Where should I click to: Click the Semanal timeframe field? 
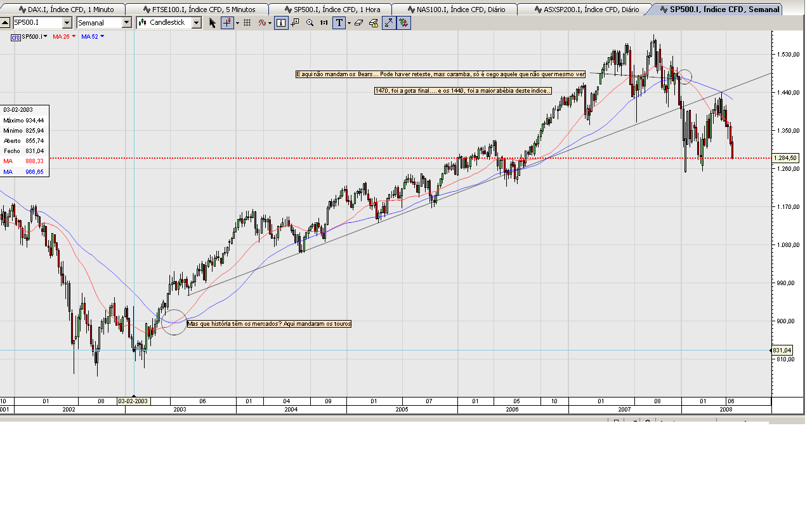pyautogui.click(x=98, y=22)
